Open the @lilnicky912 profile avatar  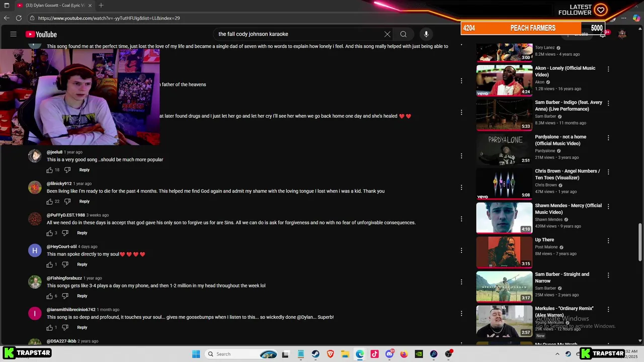click(x=35, y=188)
